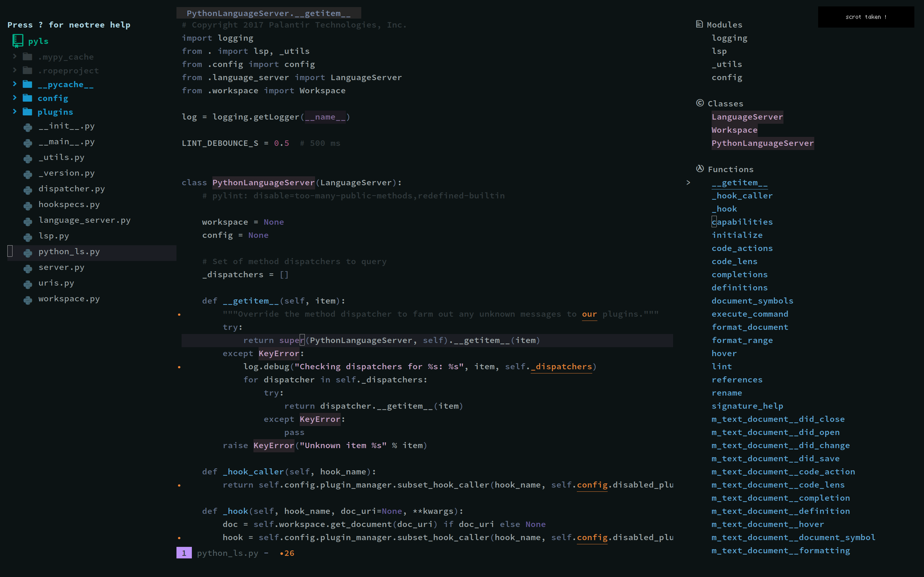The height and width of the screenshot is (577, 924).
Task: Click the neotree file explorer icon
Action: (18, 40)
